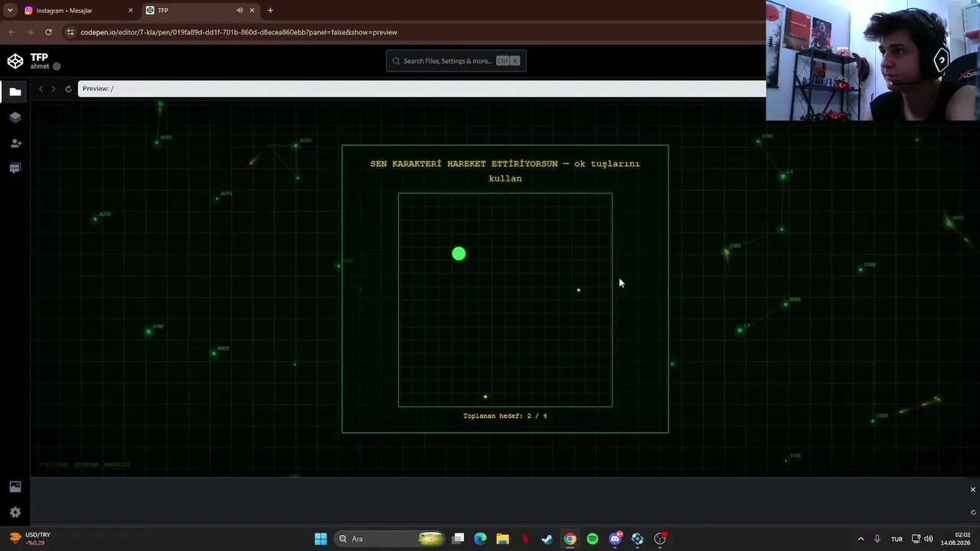Screen dimensions: 980x551
Task: Click the browser forward arrow
Action: pos(30,32)
